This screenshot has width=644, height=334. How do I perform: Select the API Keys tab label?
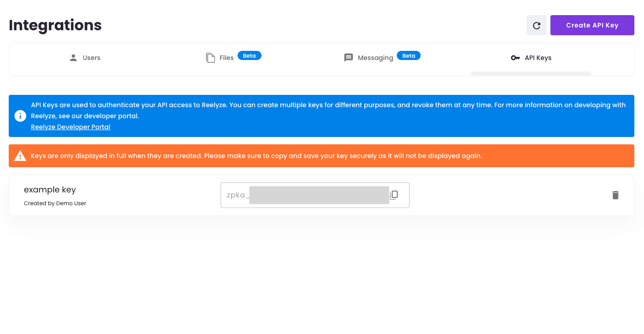click(x=538, y=58)
